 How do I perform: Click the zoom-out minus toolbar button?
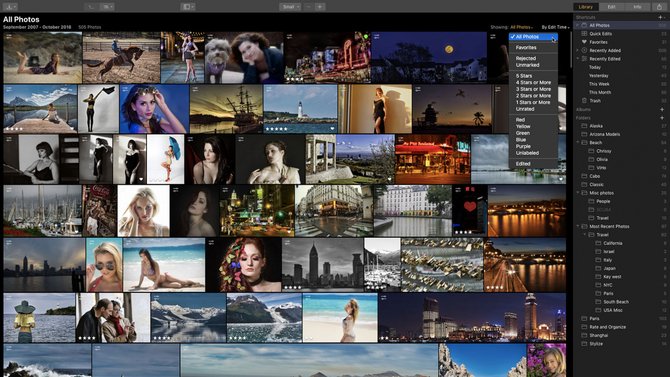pos(309,7)
